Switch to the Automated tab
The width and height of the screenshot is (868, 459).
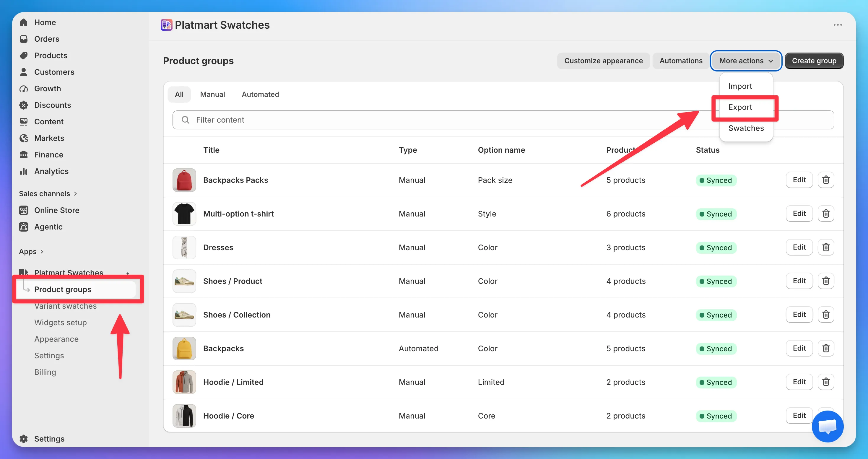click(x=260, y=94)
